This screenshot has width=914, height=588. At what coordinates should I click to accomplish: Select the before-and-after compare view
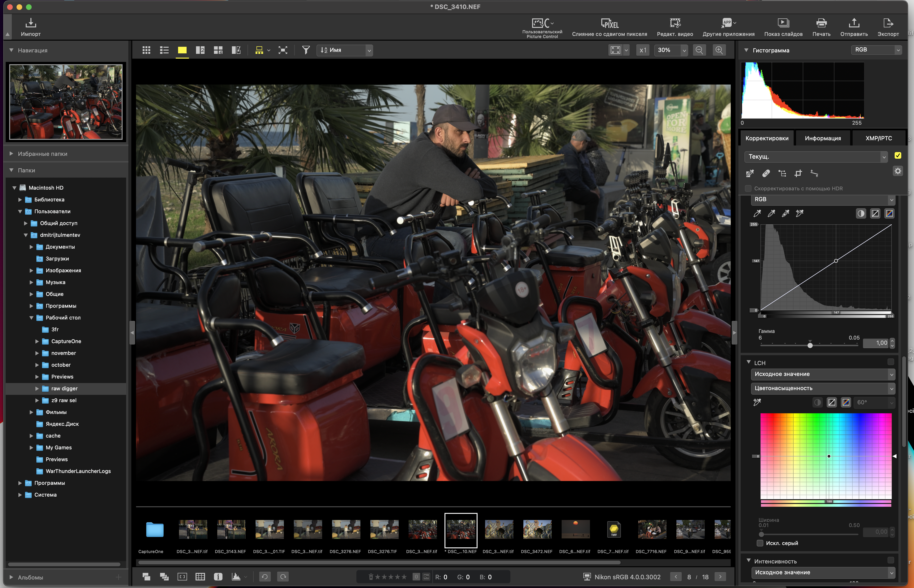coord(236,50)
